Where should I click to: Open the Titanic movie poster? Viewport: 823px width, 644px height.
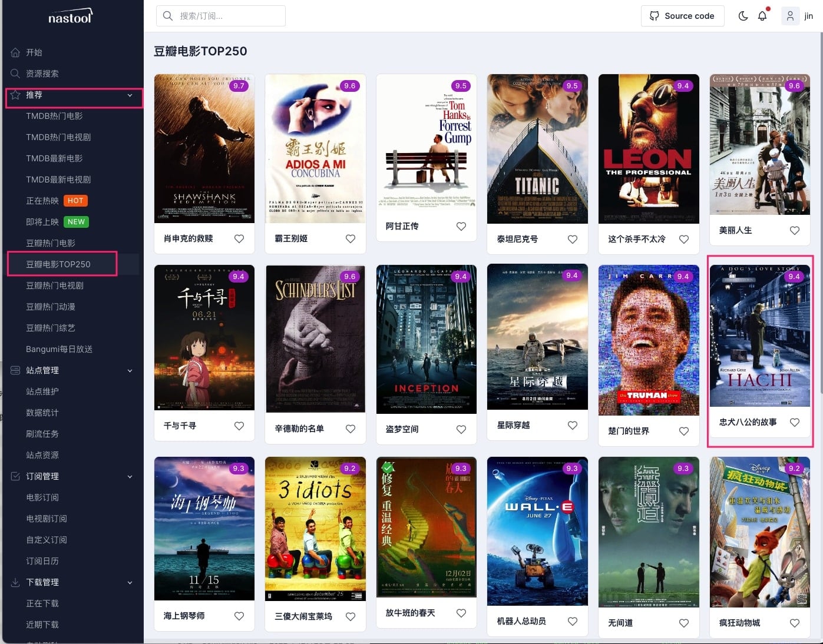(x=537, y=149)
